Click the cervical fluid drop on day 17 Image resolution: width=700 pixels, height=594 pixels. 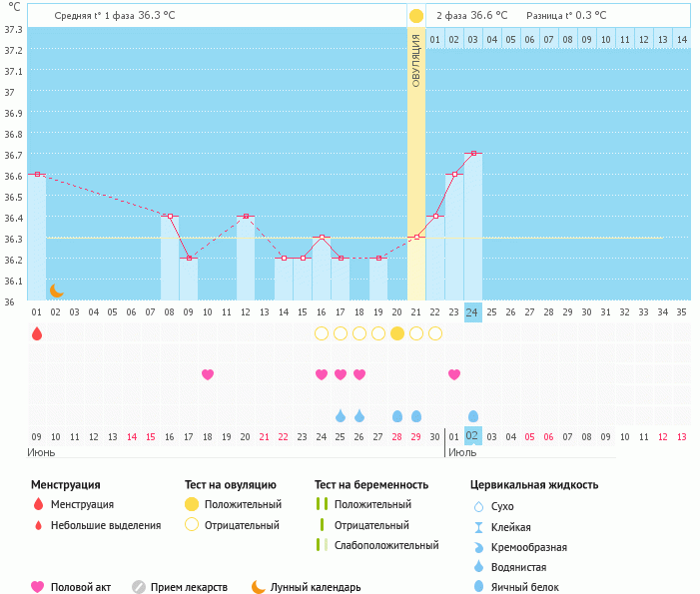coord(341,415)
